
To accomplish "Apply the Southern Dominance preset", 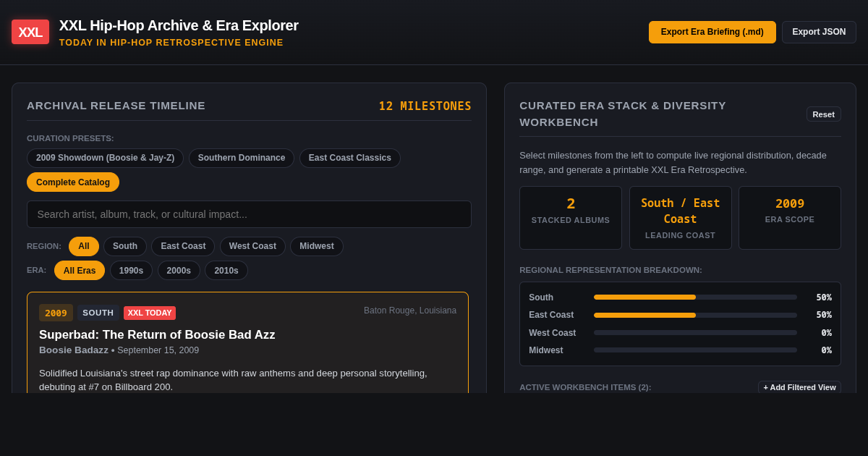I will pos(242,158).
